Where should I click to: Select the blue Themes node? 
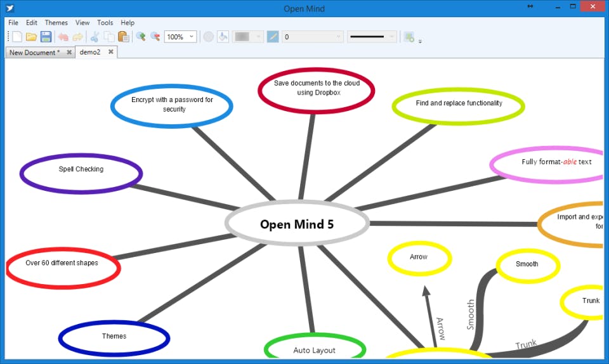[x=114, y=339]
